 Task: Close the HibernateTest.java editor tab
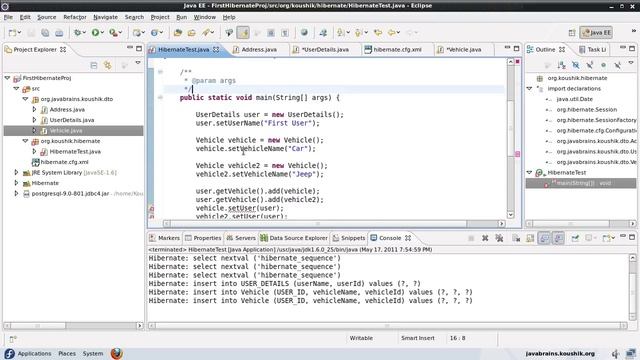[216, 49]
